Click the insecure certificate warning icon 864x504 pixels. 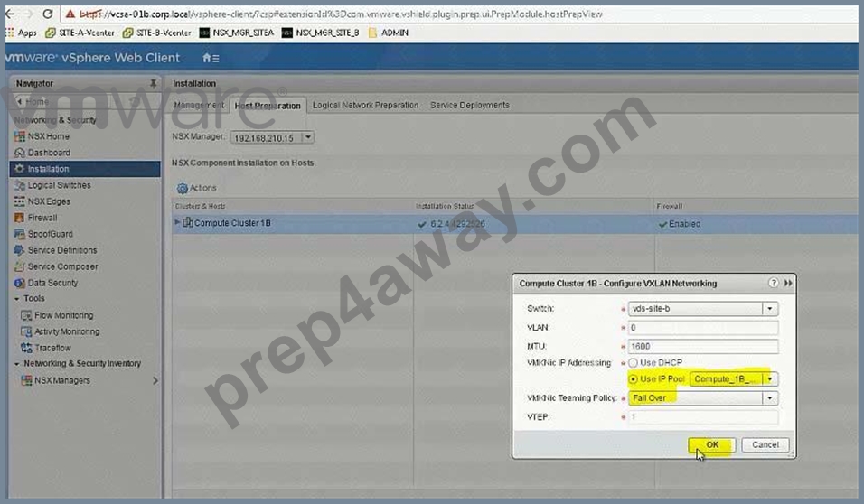click(x=70, y=14)
